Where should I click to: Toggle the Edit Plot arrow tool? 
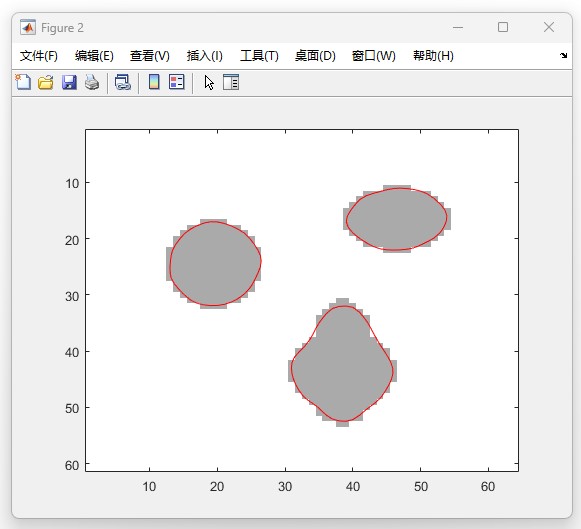pyautogui.click(x=209, y=82)
